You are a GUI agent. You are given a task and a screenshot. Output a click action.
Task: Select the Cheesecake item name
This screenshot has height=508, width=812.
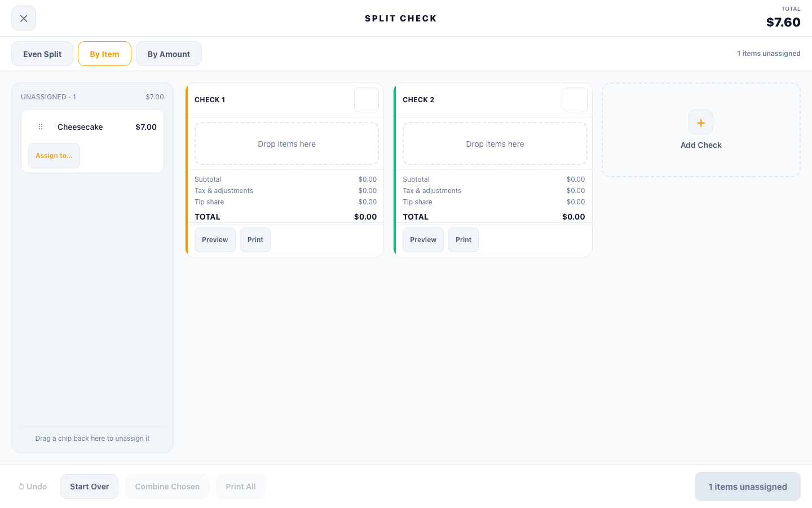(80, 127)
